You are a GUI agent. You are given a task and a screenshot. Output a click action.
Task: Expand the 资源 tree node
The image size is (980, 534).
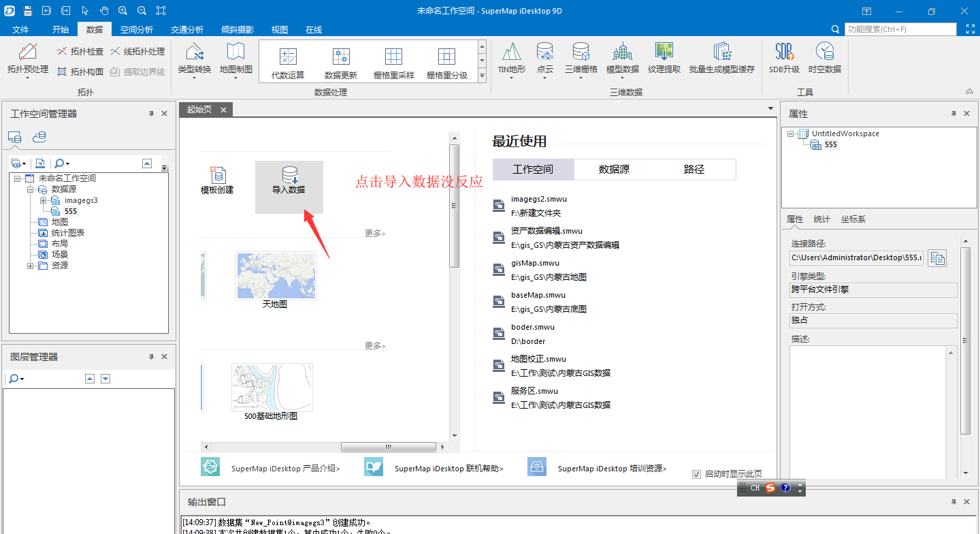click(31, 266)
